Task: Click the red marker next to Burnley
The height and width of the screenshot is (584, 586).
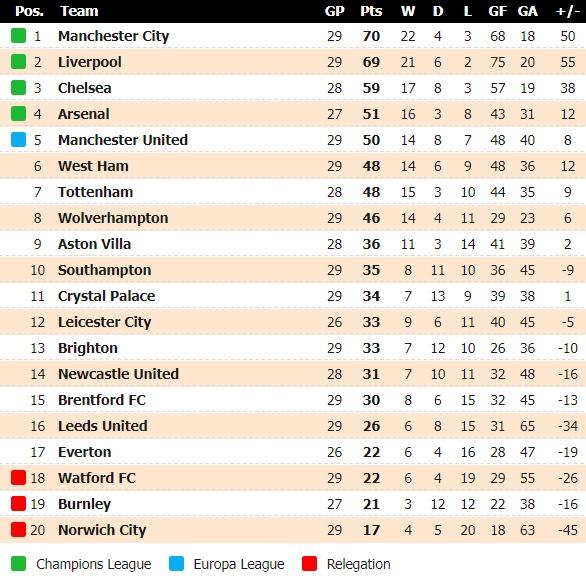Action: 18,504
